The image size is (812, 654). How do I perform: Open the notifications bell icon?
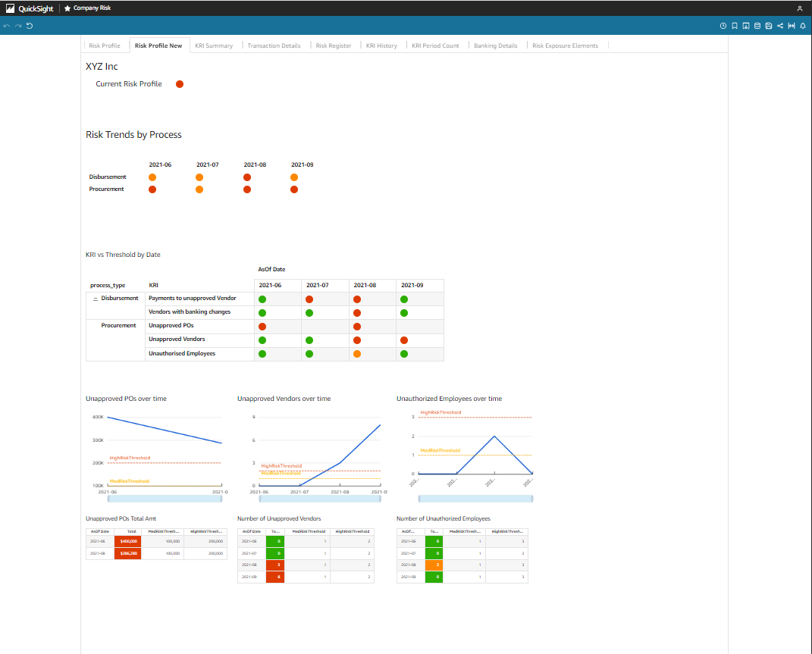click(x=803, y=26)
